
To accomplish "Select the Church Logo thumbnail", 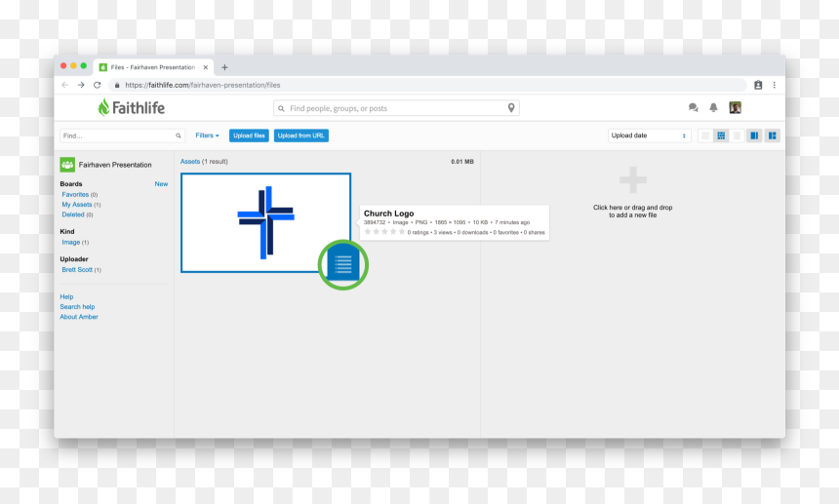I will (x=266, y=223).
